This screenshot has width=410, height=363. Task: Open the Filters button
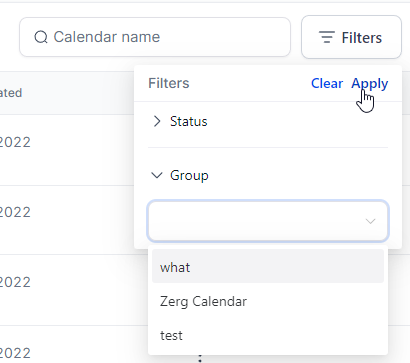click(351, 37)
